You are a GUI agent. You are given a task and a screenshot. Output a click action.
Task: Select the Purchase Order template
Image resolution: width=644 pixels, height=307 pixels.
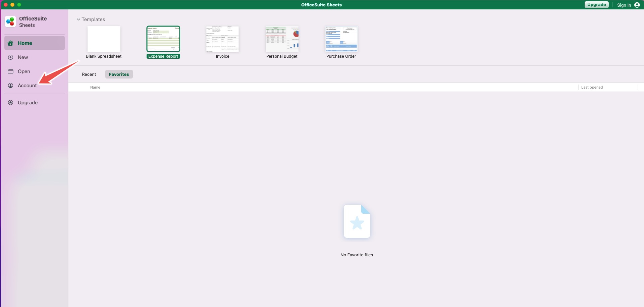(341, 39)
